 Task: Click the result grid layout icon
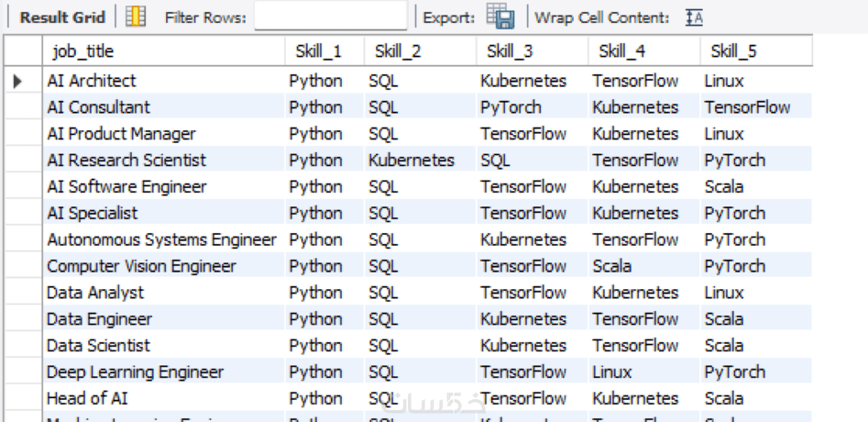[x=136, y=17]
